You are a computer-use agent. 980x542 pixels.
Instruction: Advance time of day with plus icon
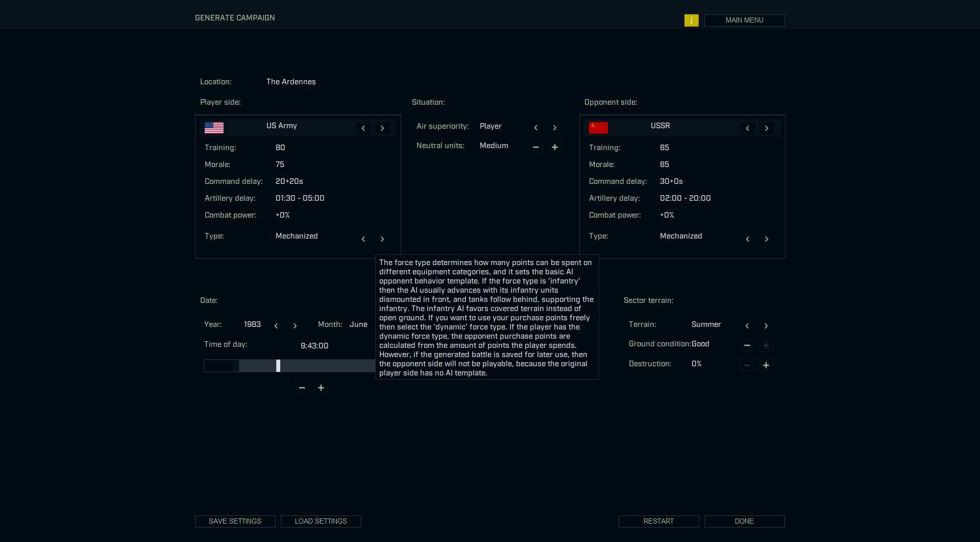pyautogui.click(x=321, y=388)
